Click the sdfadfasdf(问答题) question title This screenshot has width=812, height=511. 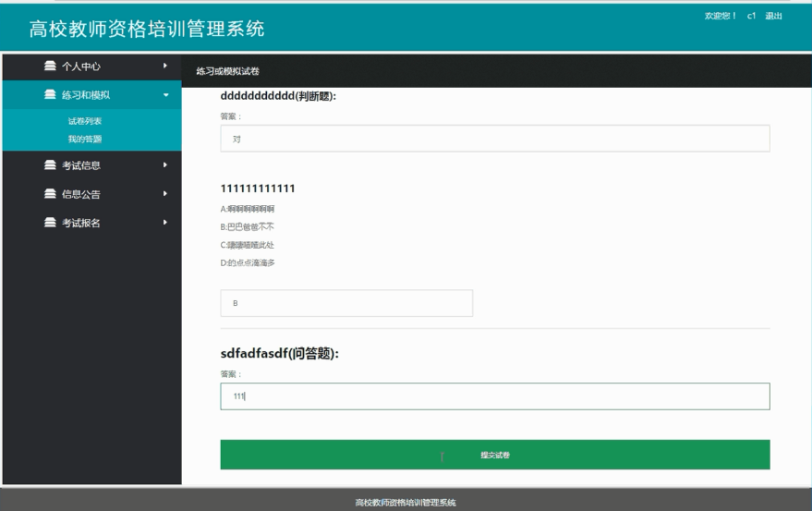[280, 354]
